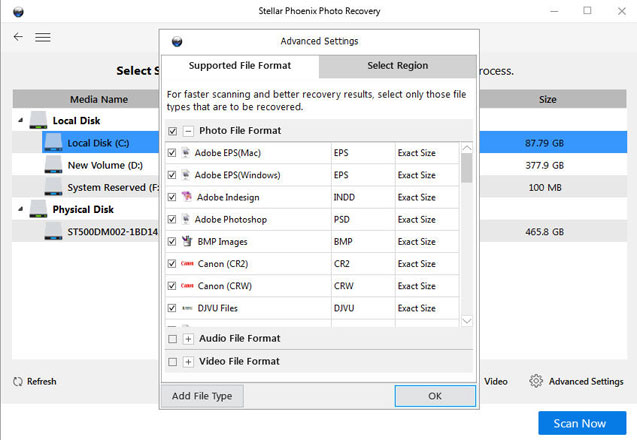Select the New Volume (D:) row label

[x=105, y=165]
